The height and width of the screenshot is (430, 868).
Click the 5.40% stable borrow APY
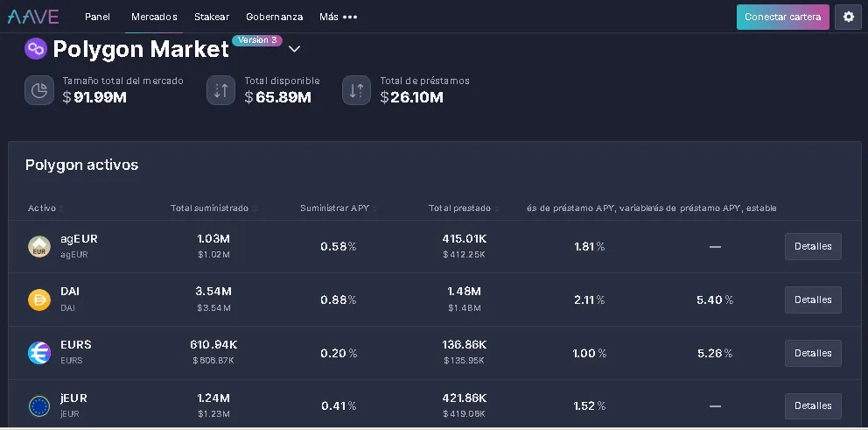[x=715, y=300]
